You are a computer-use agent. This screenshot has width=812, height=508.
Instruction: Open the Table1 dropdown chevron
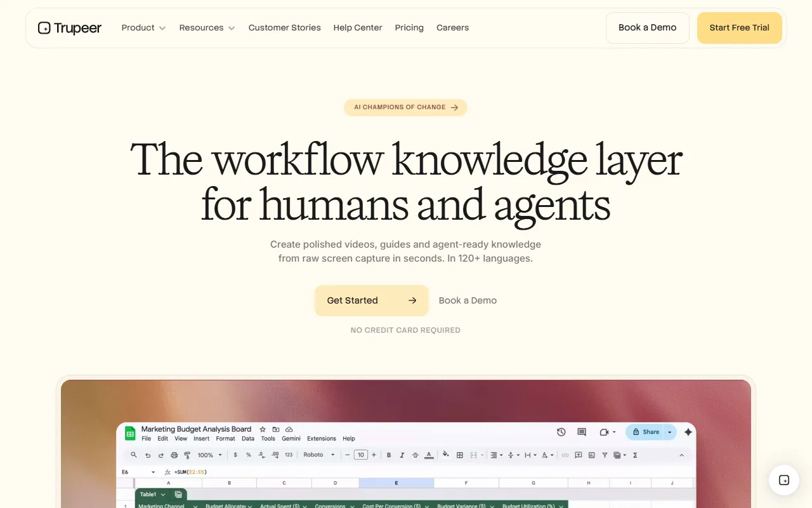(163, 494)
